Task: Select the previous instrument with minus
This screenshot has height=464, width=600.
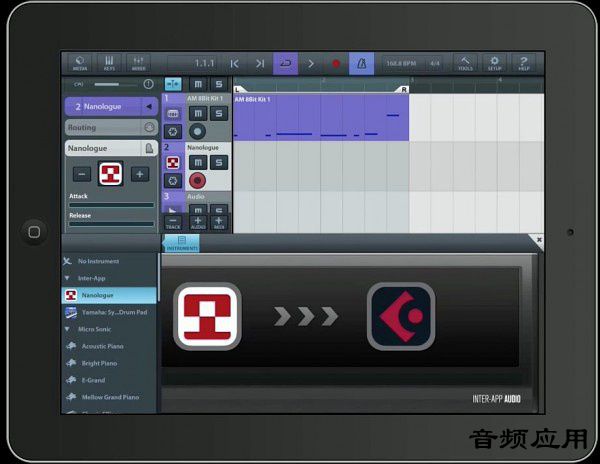Action: [x=82, y=174]
